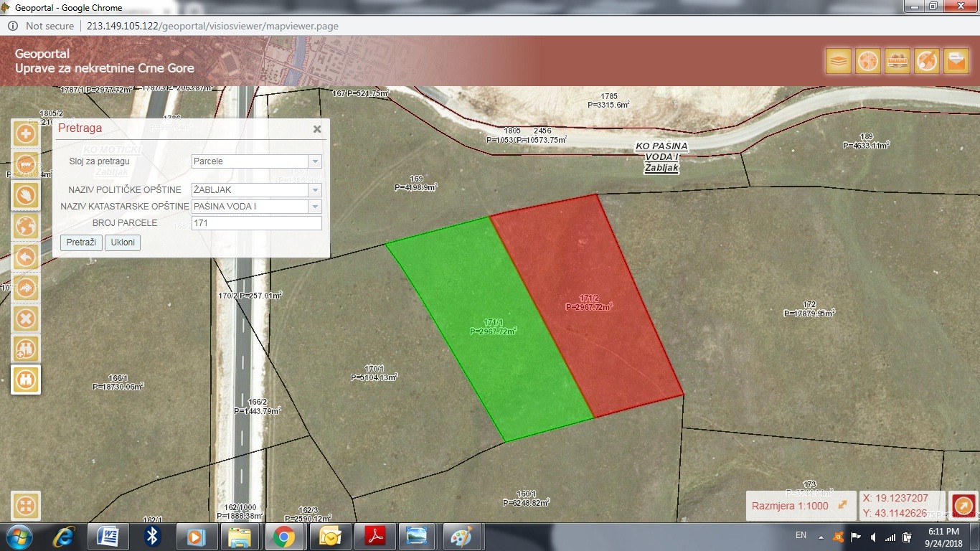The image size is (980, 551).
Task: Open the NAZIV KATASTARSKE OPŠTINE dropdown
Action: click(x=314, y=207)
